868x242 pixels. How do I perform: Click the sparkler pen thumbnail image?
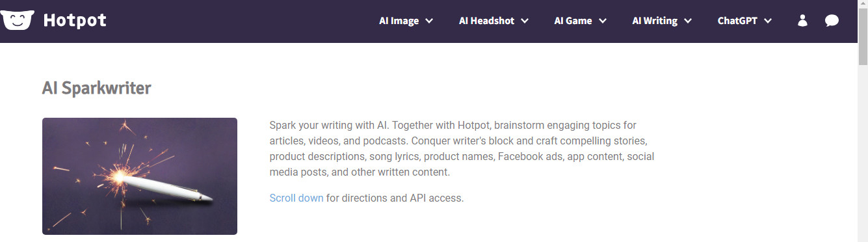pos(140,176)
